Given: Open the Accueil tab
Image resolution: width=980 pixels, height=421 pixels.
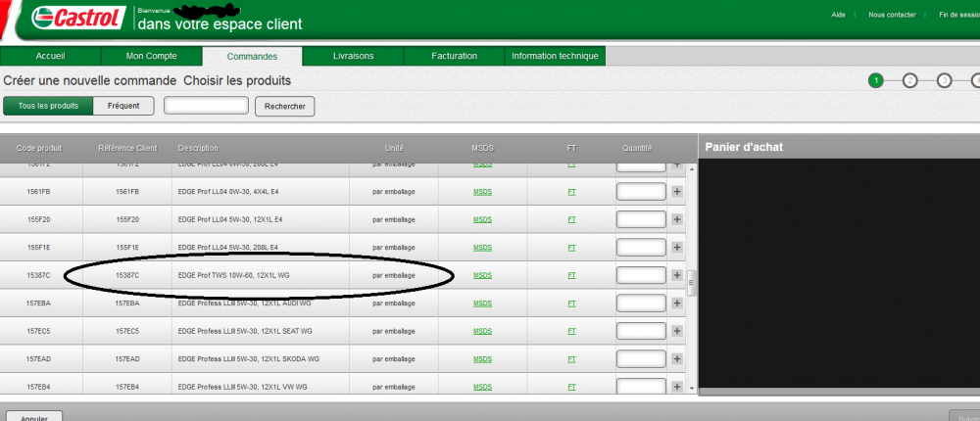Looking at the screenshot, I should click(51, 56).
